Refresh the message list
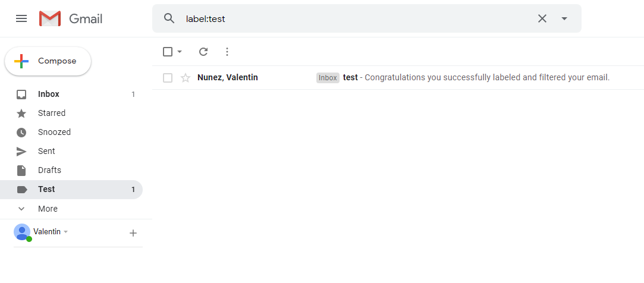This screenshot has width=644, height=283. coord(203,52)
